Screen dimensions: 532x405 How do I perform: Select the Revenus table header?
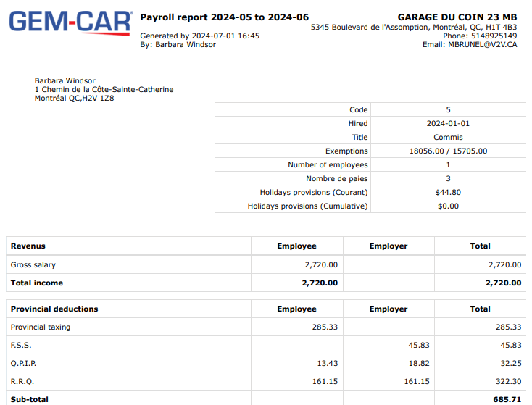28,246
